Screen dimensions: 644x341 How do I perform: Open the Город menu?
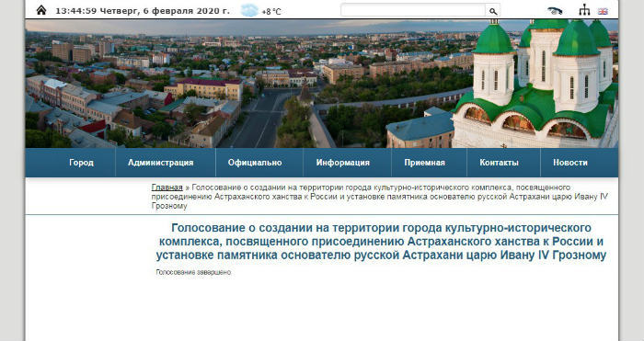81,163
